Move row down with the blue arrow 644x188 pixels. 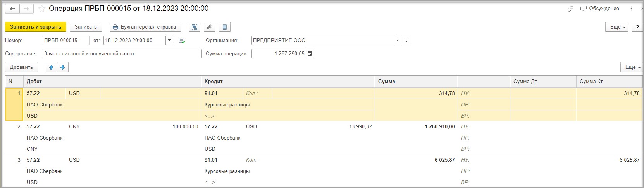coord(62,67)
